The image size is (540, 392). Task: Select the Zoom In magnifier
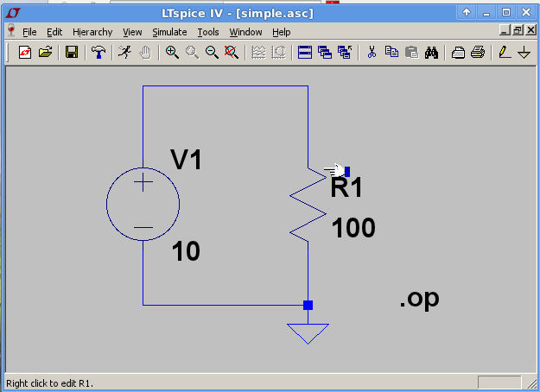coord(172,53)
